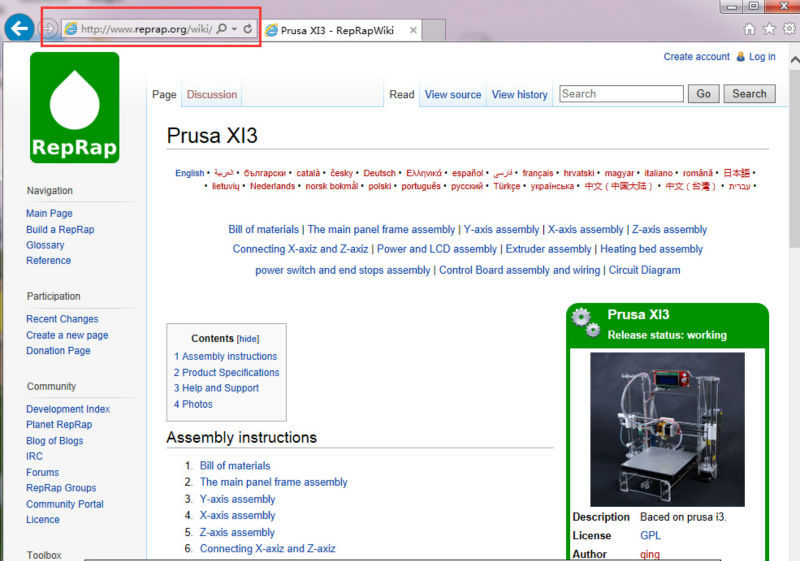Click the browser back arrow button
800x561 pixels.
[x=17, y=29]
